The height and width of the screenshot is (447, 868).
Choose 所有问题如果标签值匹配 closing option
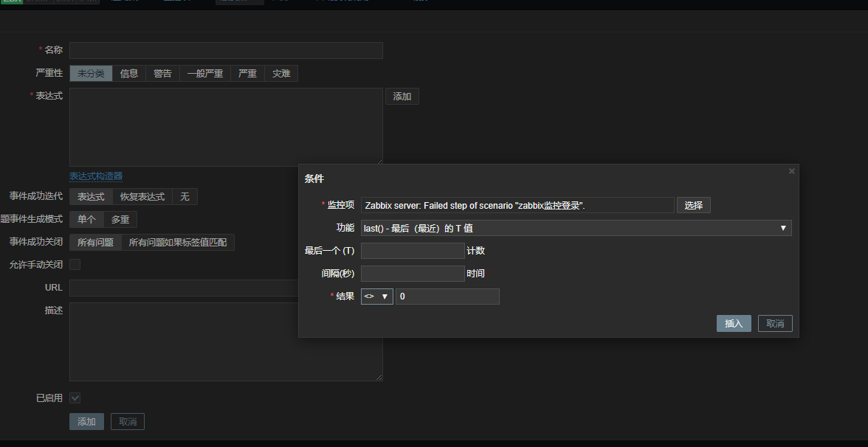[178, 243]
